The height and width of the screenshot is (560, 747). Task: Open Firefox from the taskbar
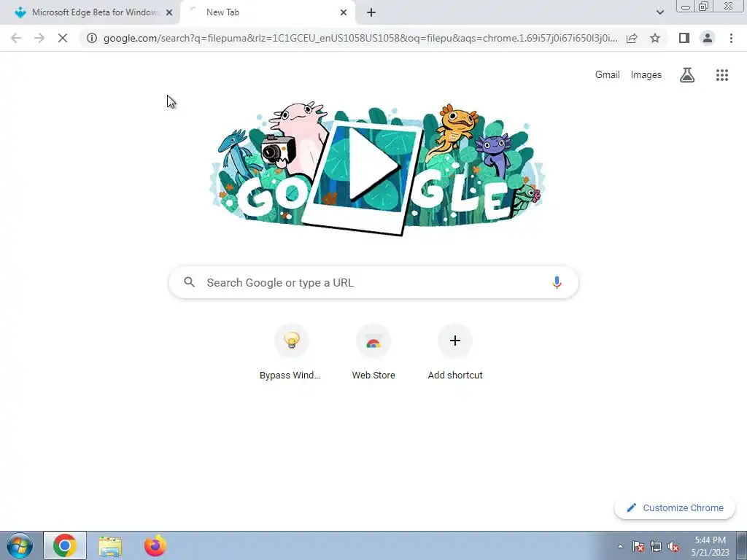[x=155, y=545]
